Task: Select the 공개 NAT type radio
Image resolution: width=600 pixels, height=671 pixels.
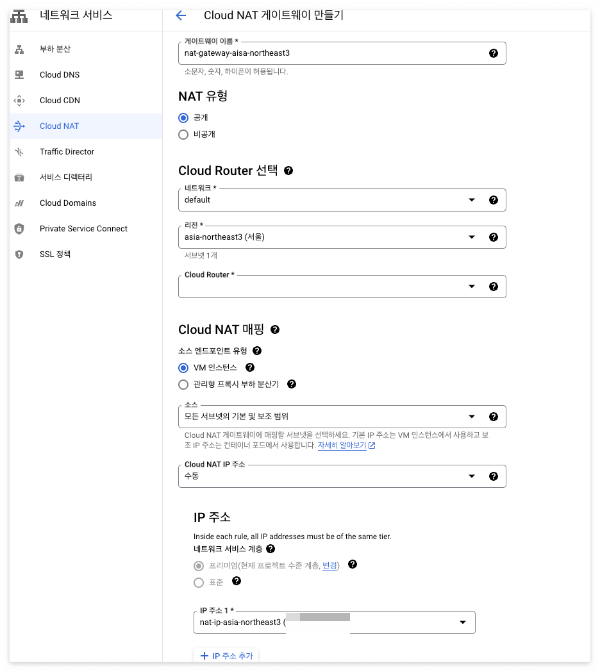Action: tap(183, 118)
